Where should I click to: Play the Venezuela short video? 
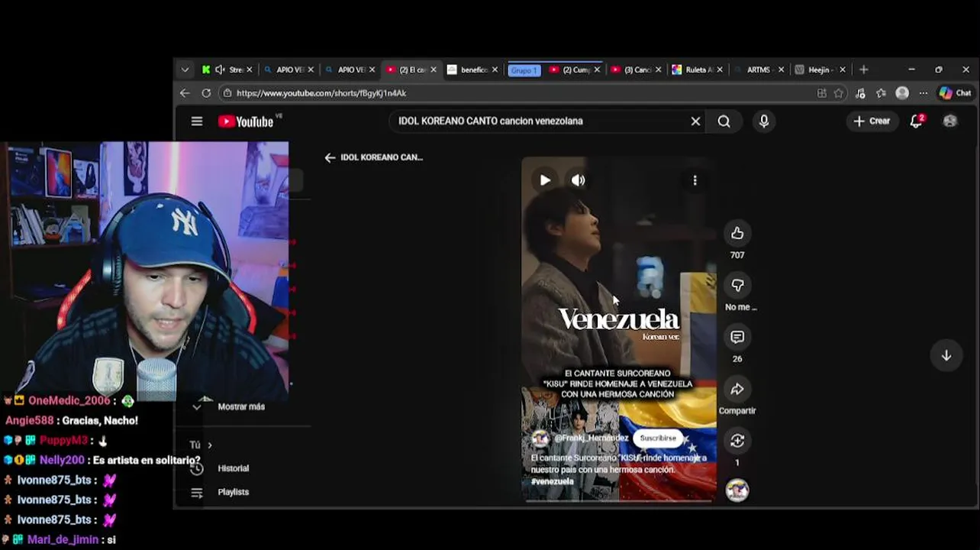pyautogui.click(x=545, y=180)
